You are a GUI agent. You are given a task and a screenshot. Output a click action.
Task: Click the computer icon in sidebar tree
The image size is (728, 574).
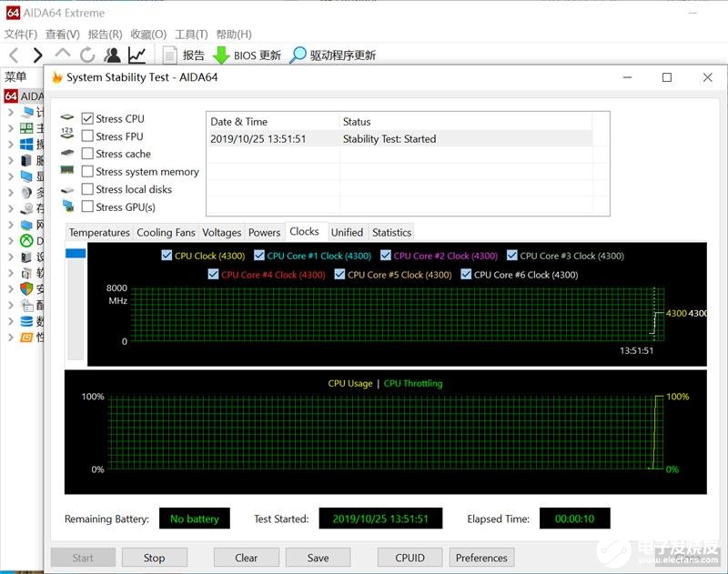coord(27,112)
